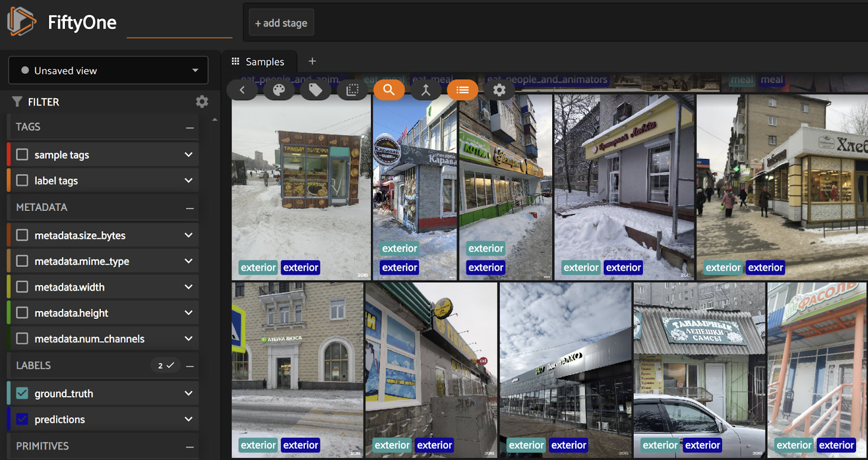868x460 pixels.
Task: Enable the metadata.width checkbox
Action: pos(22,287)
